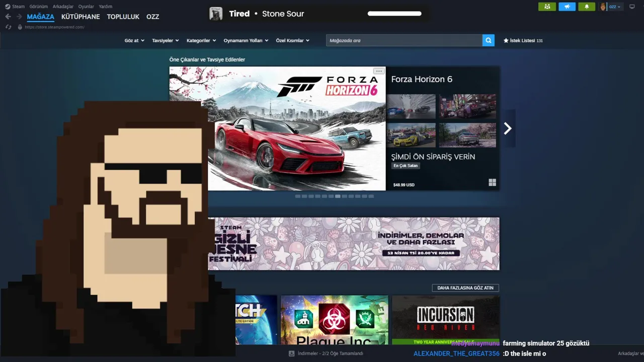
Task: Click the OZZ profile avatar picture
Action: tap(603, 7)
